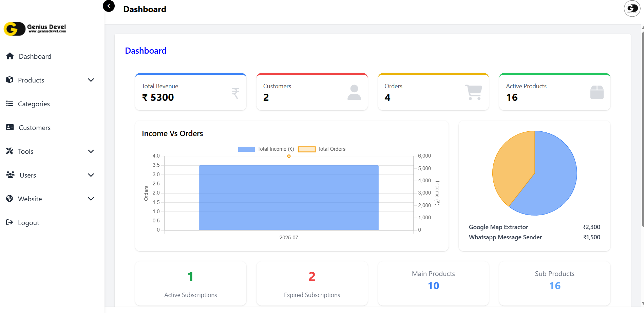
Task: Click the Genius Devel logo
Action: [35, 29]
